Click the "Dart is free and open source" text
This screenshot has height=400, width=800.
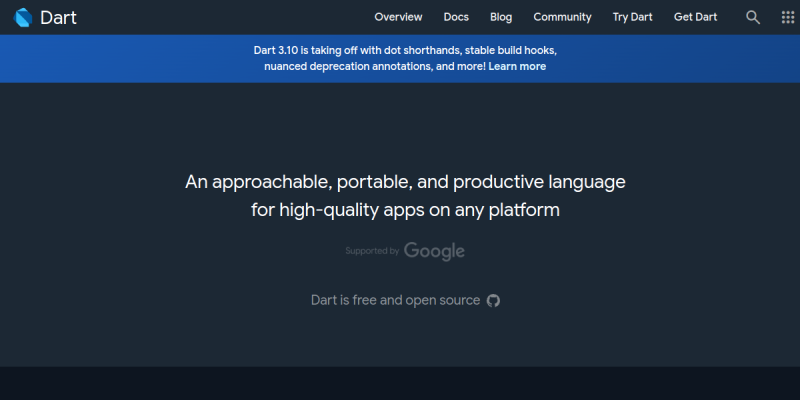click(x=395, y=300)
